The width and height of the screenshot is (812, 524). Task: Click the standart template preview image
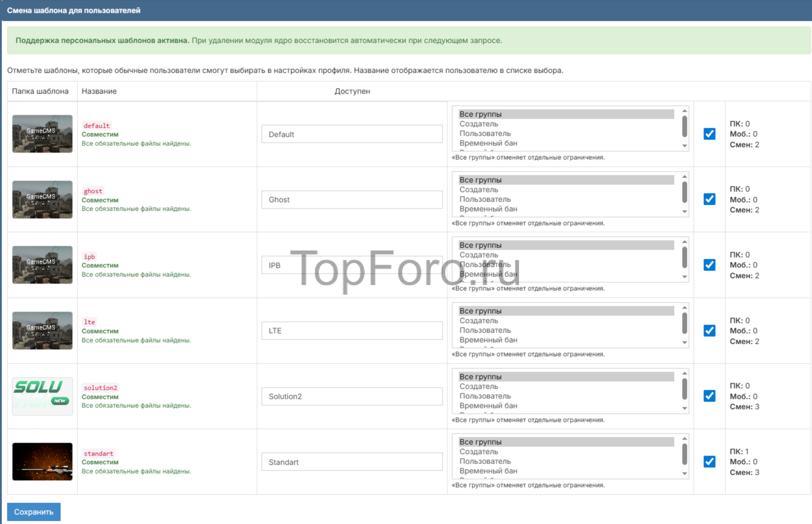coord(42,461)
